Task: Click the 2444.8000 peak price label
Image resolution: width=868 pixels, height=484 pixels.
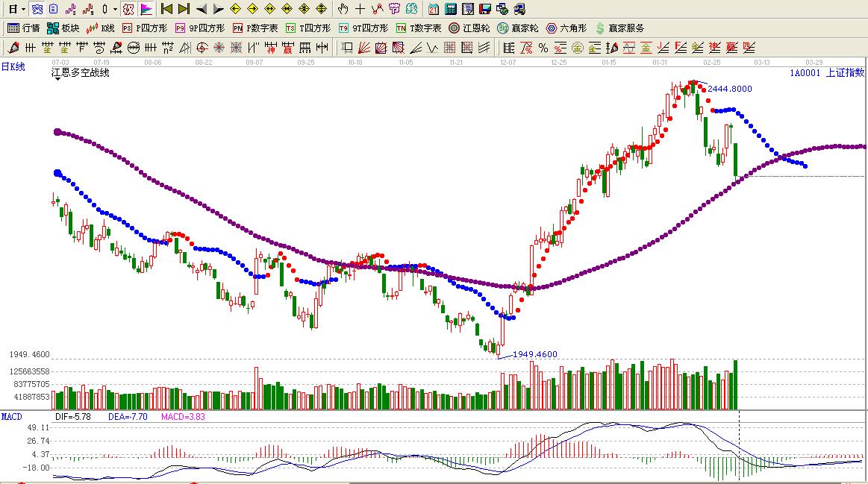Action: (x=729, y=89)
